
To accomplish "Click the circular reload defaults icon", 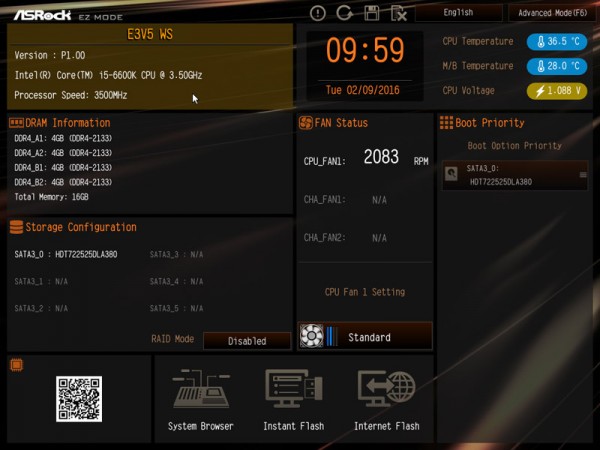I will click(x=344, y=13).
